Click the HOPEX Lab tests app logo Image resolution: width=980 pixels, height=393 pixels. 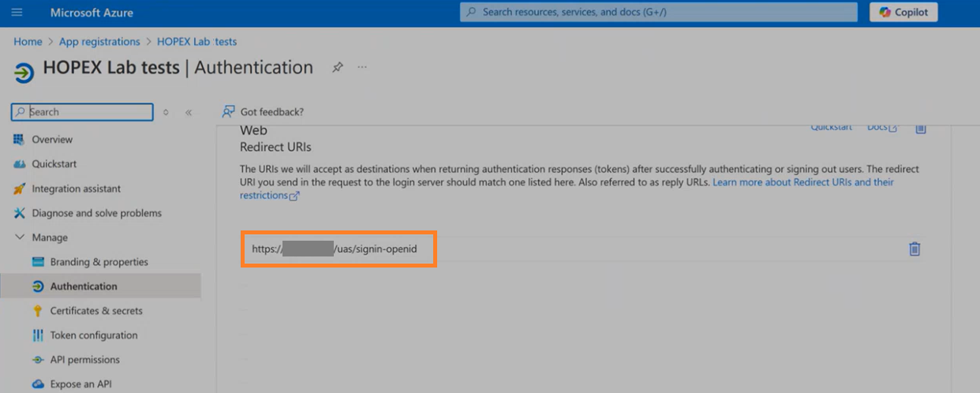(x=24, y=73)
